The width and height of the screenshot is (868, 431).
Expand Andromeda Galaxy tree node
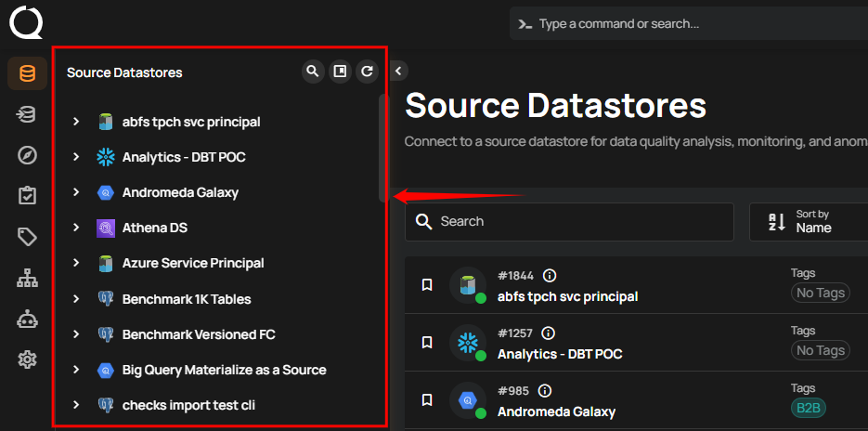(x=76, y=192)
